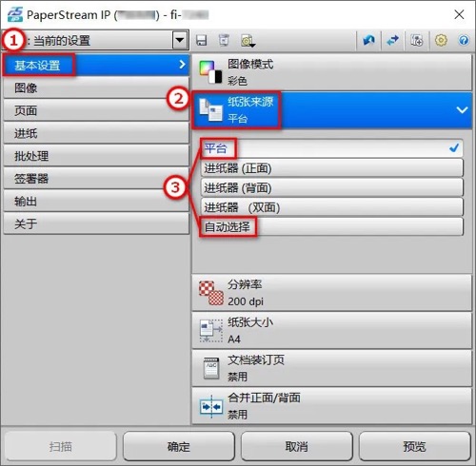The height and width of the screenshot is (466, 476).
Task: Click the PaperStream IP title bar logo
Action: click(15, 14)
